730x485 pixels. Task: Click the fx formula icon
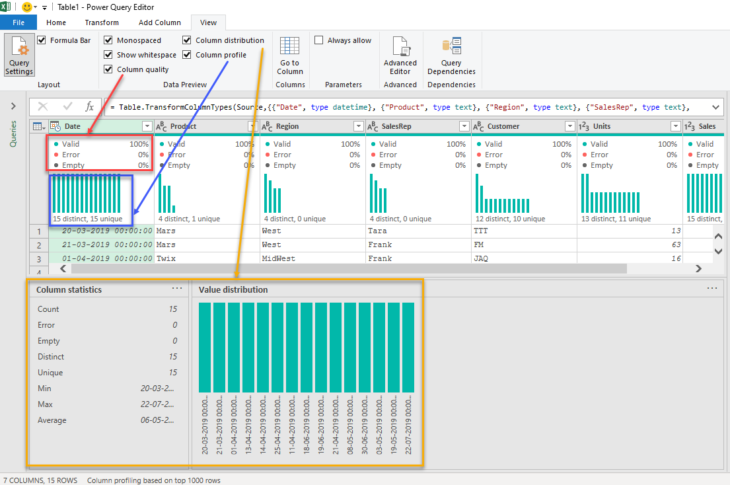tap(90, 106)
